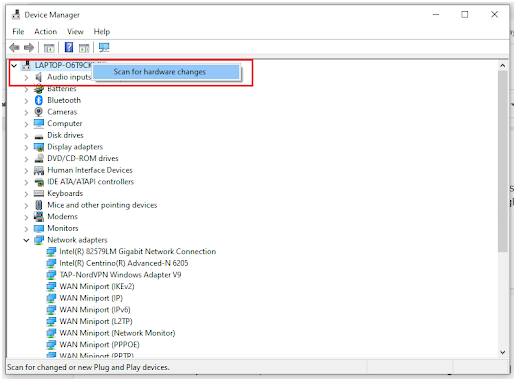This screenshot has height=379, width=516.
Task: Click the Device Manager title bar icon
Action: point(16,15)
